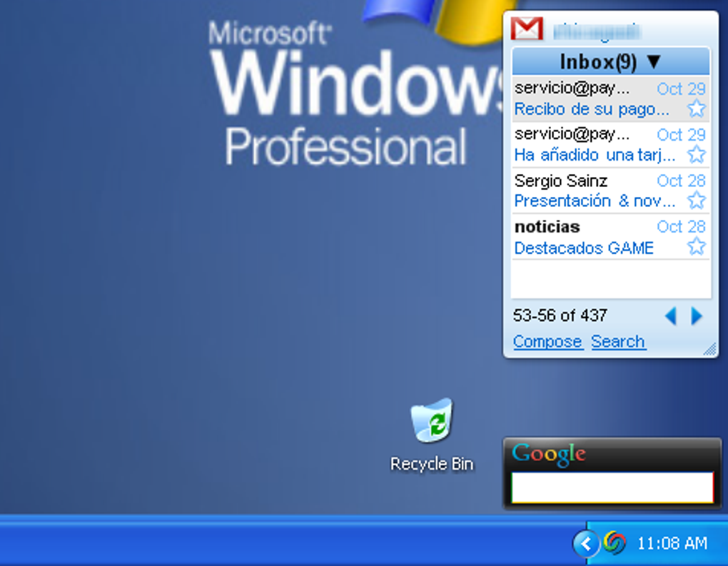The height and width of the screenshot is (566, 728).
Task: Open email 'Ha añadido una tarj...'
Action: [x=595, y=155]
